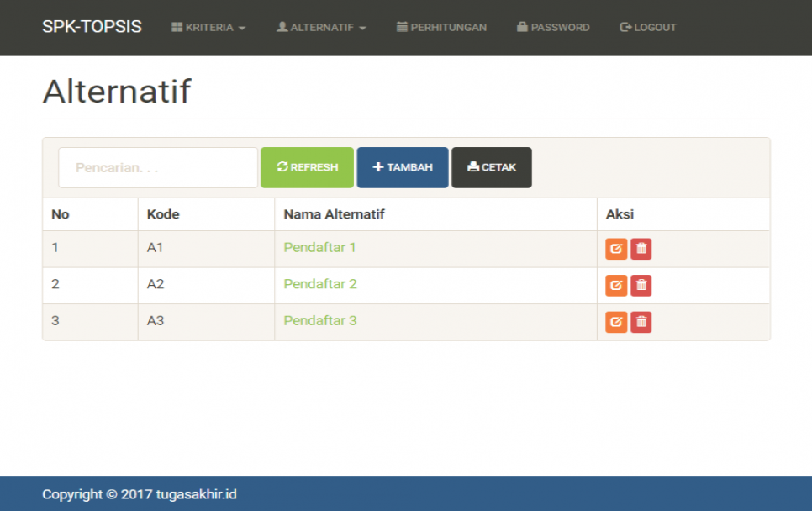
Task: Click the edit icon for Pendaftar 3
Action: click(x=616, y=322)
